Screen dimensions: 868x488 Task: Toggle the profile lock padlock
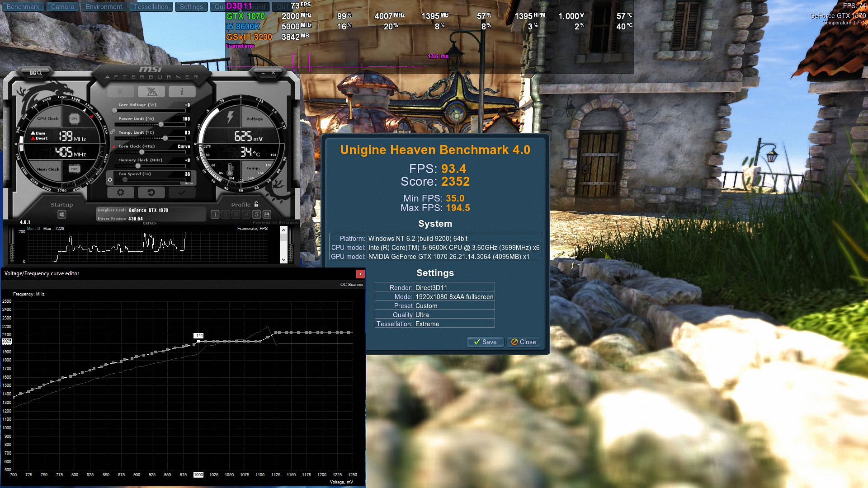point(256,204)
